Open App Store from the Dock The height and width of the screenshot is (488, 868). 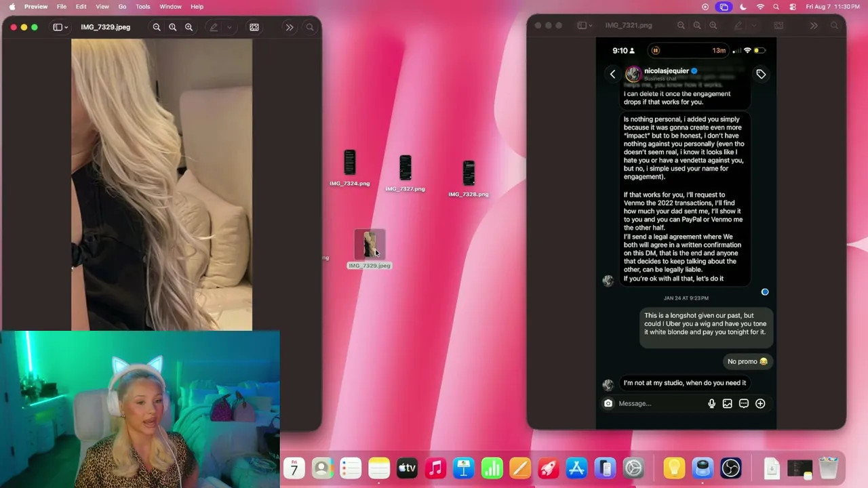pyautogui.click(x=576, y=468)
